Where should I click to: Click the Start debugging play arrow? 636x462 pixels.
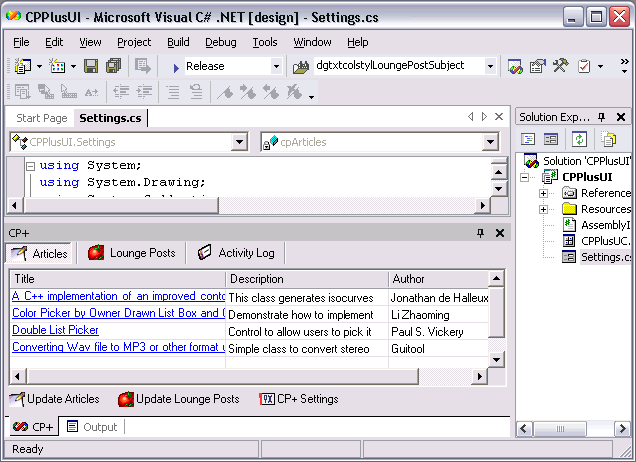(x=176, y=67)
